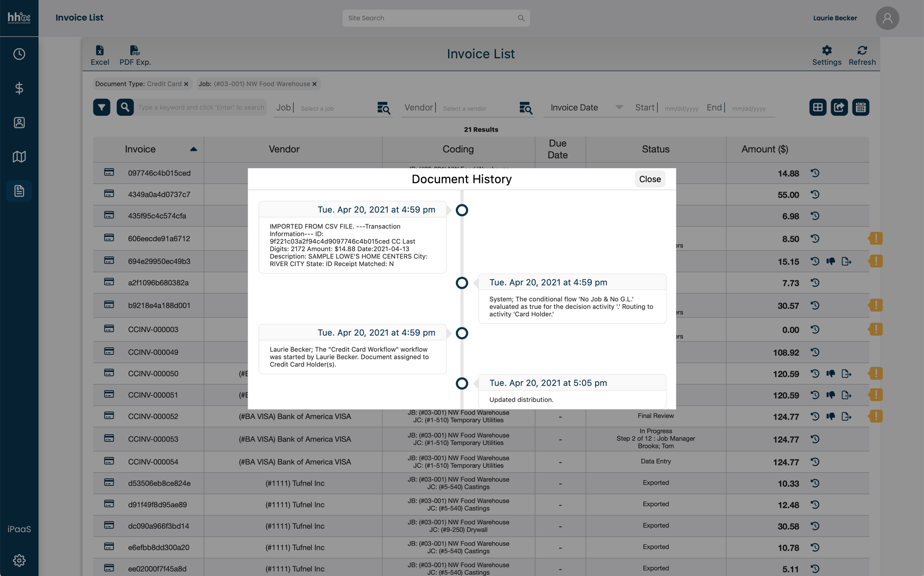Sort by the Invoice column arrow

click(x=194, y=149)
